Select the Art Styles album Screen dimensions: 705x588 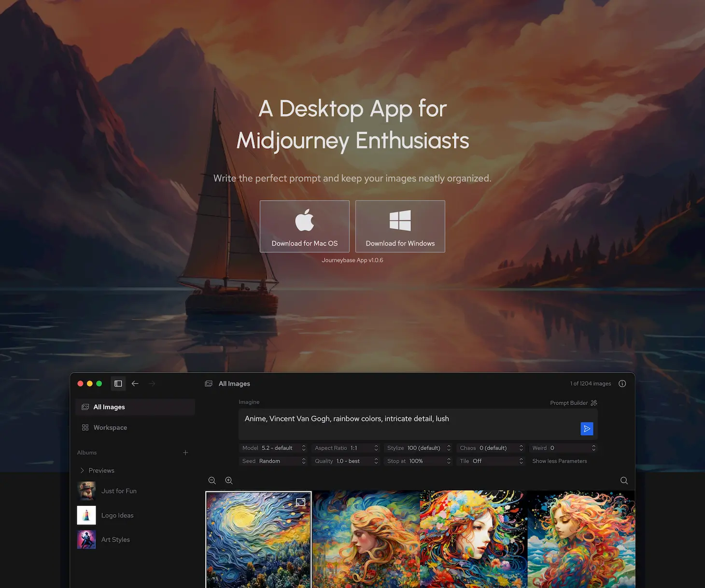point(115,539)
